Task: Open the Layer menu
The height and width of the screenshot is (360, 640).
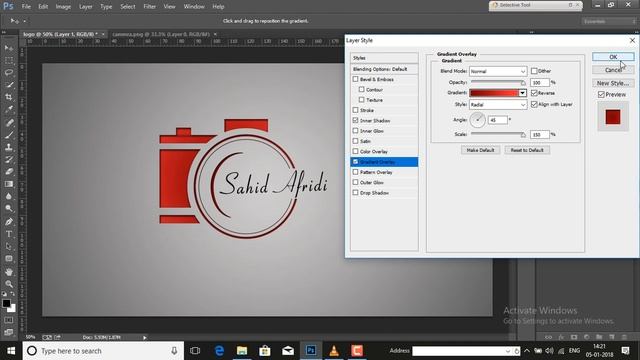Action: pyautogui.click(x=86, y=7)
